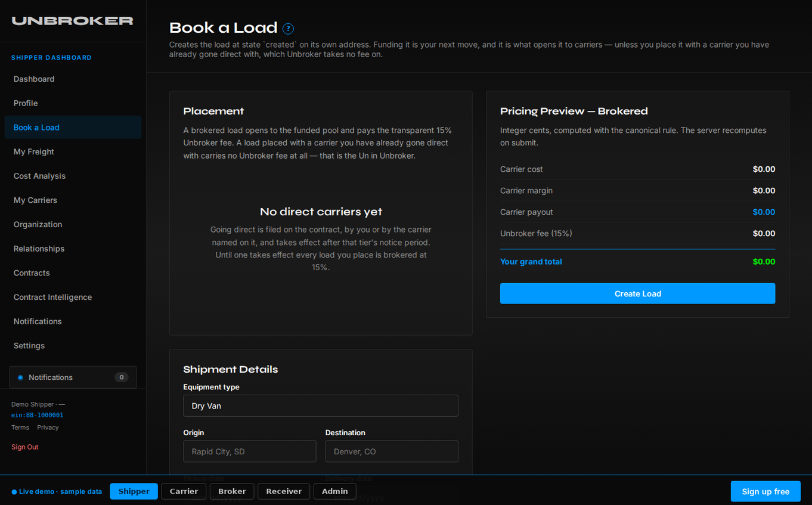This screenshot has width=812, height=505.
Task: Click the Sign Out link
Action: click(25, 447)
